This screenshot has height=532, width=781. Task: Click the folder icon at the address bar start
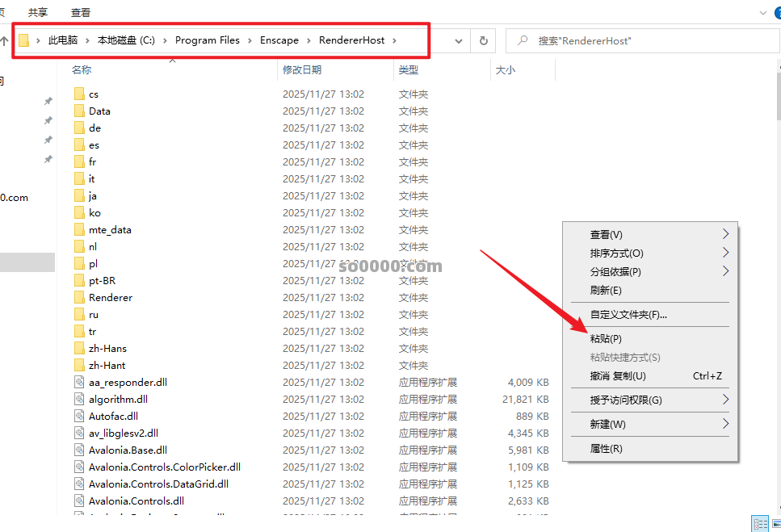coord(24,40)
